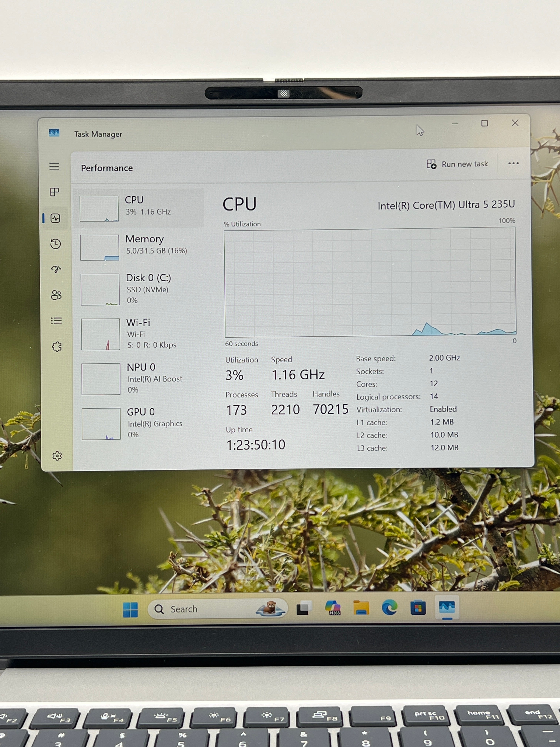Click the Task Manager taskbar icon
This screenshot has height=747, width=560.
point(447,607)
